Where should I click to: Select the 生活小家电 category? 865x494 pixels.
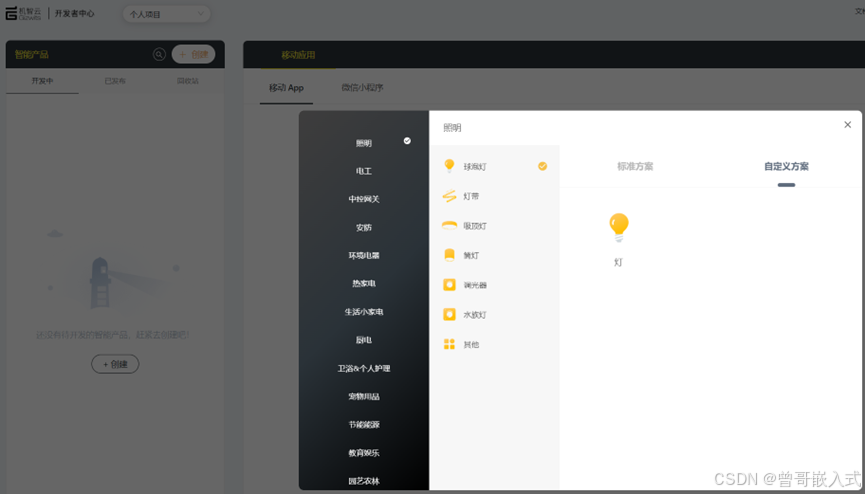point(364,312)
